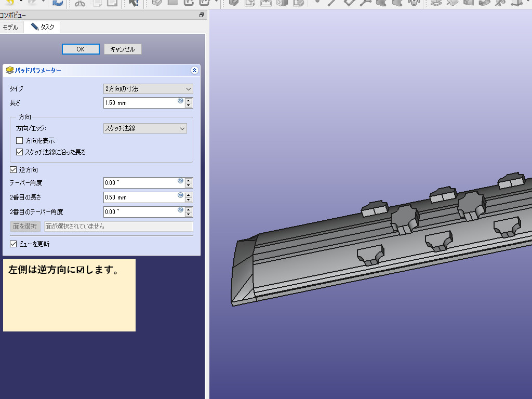
Task: Click the float panel icon of コンボビュー
Action: point(202,15)
